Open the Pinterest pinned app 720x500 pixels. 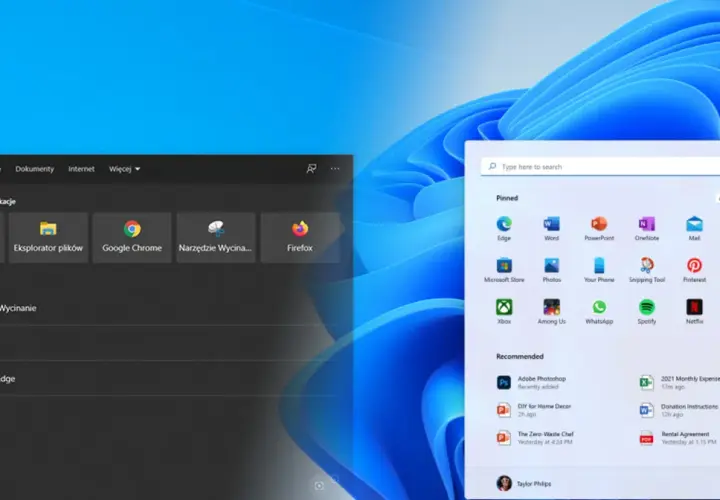pos(694,270)
